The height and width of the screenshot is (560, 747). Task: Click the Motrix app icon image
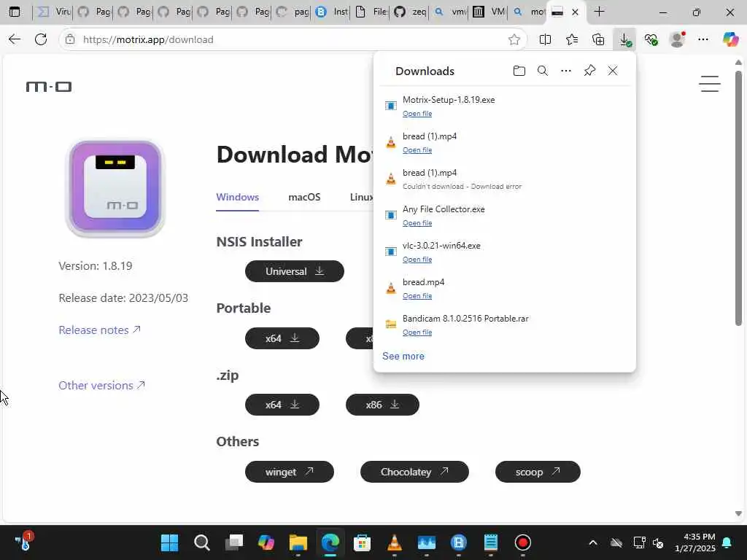(115, 189)
